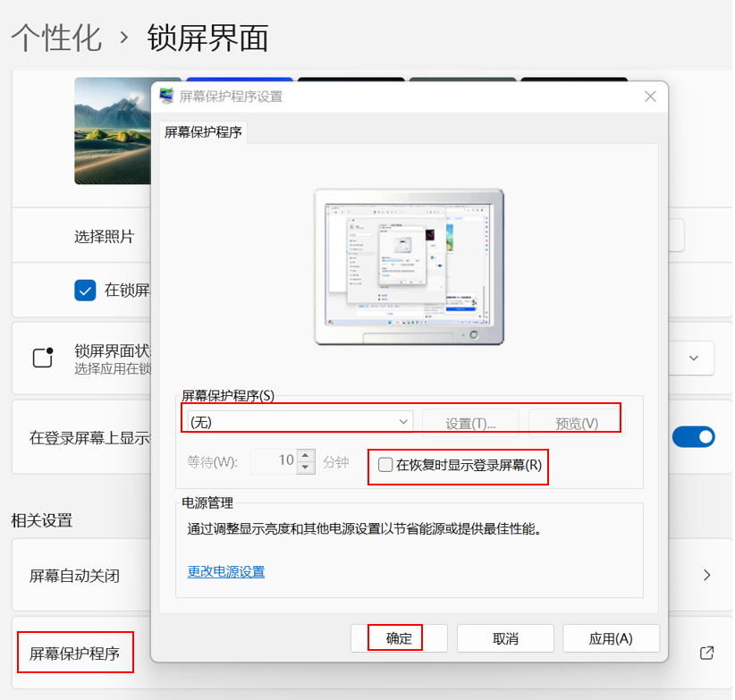The width and height of the screenshot is (735, 700).
Task: Turn off the login screen background toggle
Action: (694, 436)
